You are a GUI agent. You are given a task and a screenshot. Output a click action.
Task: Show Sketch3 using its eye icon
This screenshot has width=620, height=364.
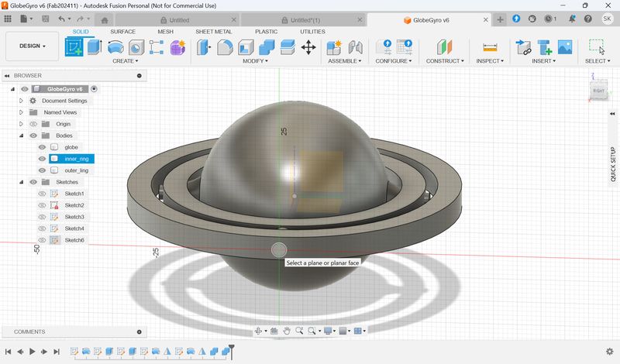click(x=42, y=217)
